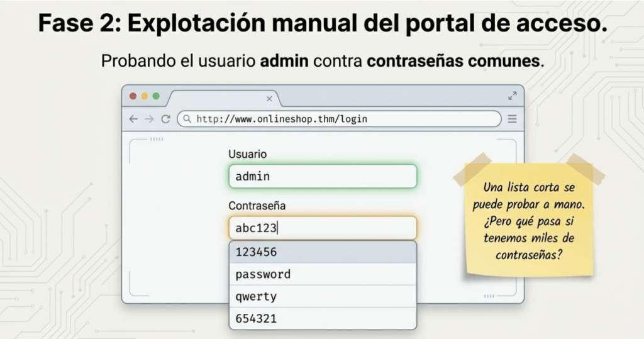Choose 'password' from the suggestion list
The image size is (644, 339).
pyautogui.click(x=323, y=274)
